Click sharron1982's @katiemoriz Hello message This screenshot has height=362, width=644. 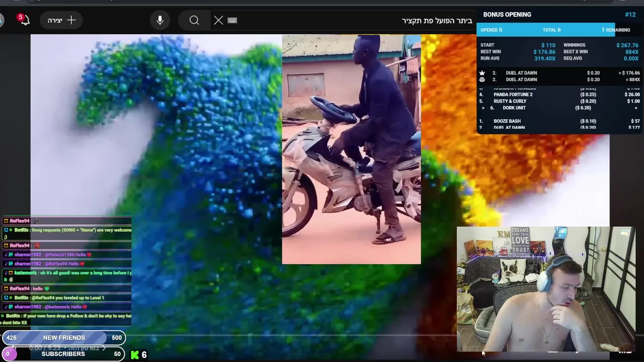click(x=66, y=307)
